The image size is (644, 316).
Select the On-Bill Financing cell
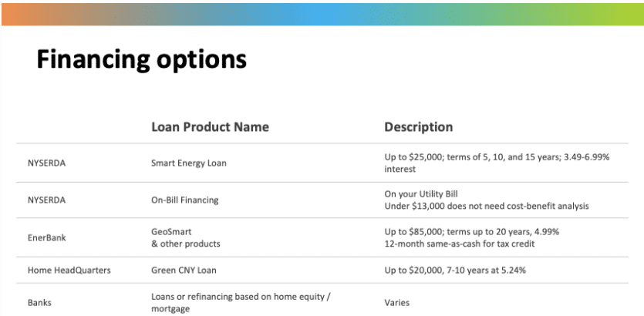[x=185, y=200]
